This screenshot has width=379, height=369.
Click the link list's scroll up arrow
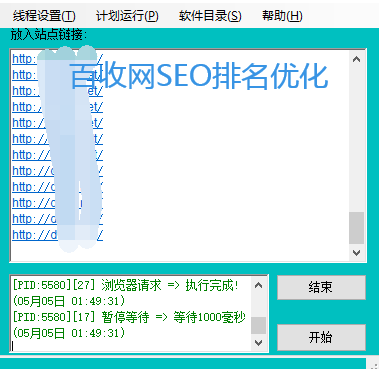pos(356,59)
